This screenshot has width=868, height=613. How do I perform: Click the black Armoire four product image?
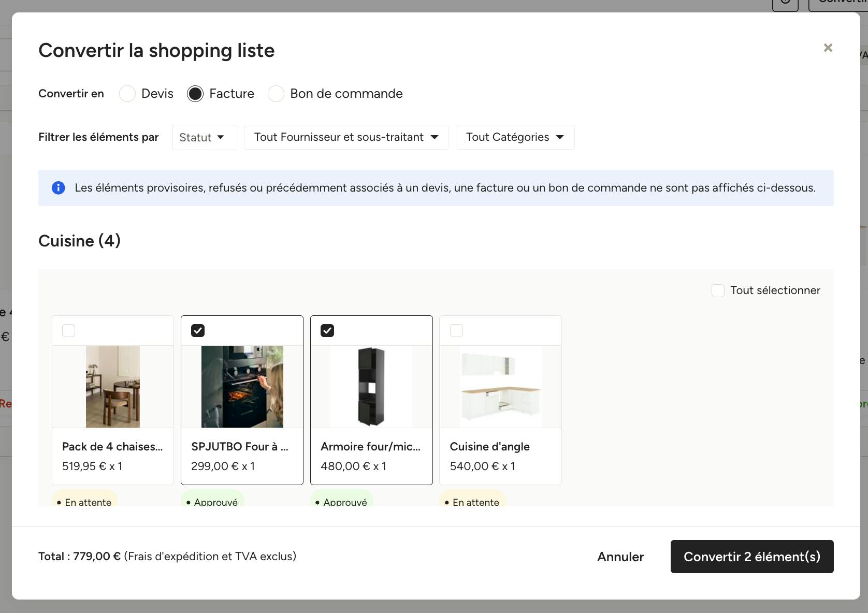(x=371, y=387)
